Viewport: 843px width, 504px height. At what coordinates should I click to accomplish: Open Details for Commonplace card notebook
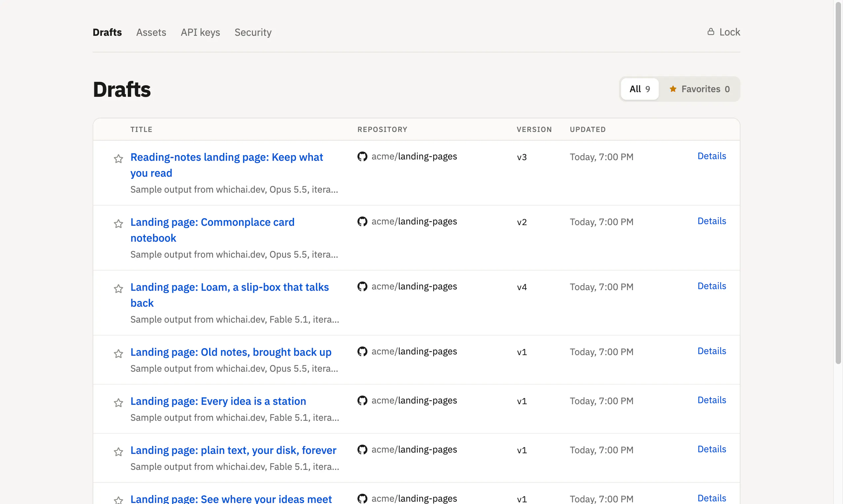click(712, 221)
